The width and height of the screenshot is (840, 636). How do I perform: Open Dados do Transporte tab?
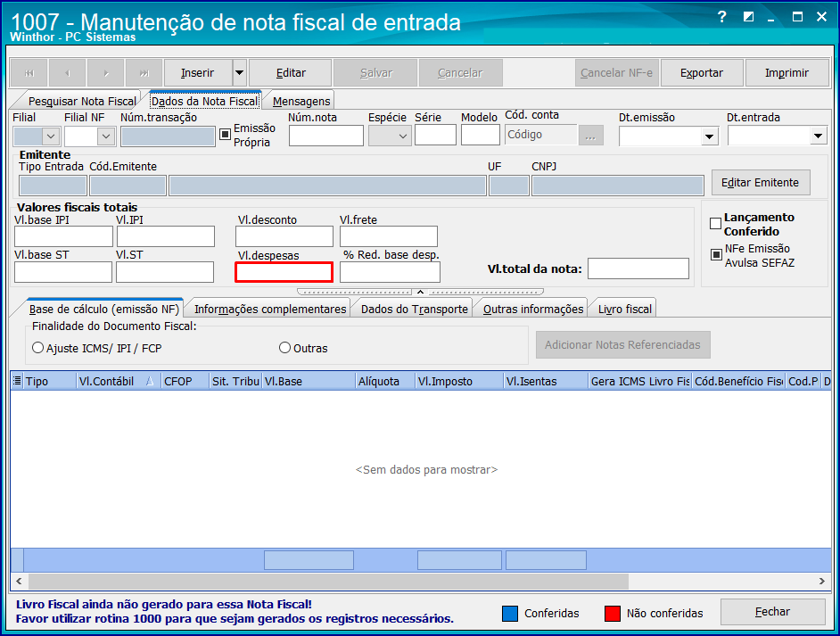pyautogui.click(x=414, y=310)
